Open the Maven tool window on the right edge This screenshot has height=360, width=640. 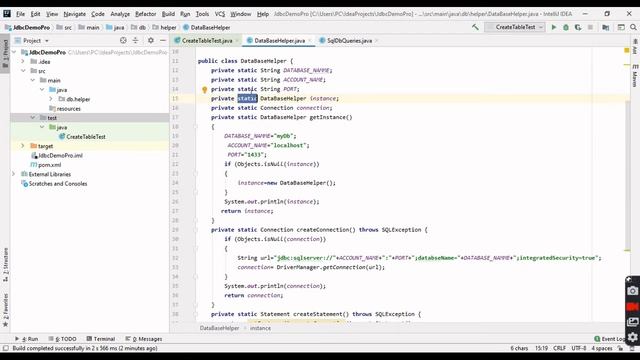635,76
